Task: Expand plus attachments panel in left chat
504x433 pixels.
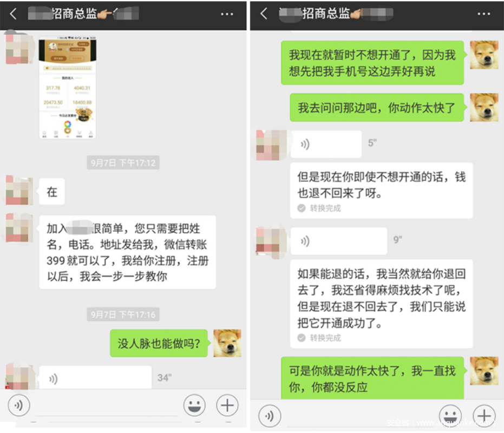Action: pos(227,405)
